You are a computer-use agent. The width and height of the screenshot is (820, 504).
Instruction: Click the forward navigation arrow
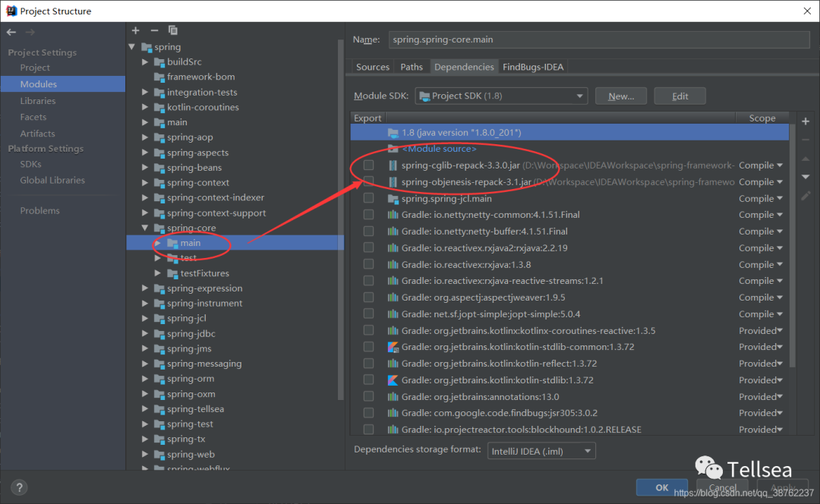[x=30, y=33]
